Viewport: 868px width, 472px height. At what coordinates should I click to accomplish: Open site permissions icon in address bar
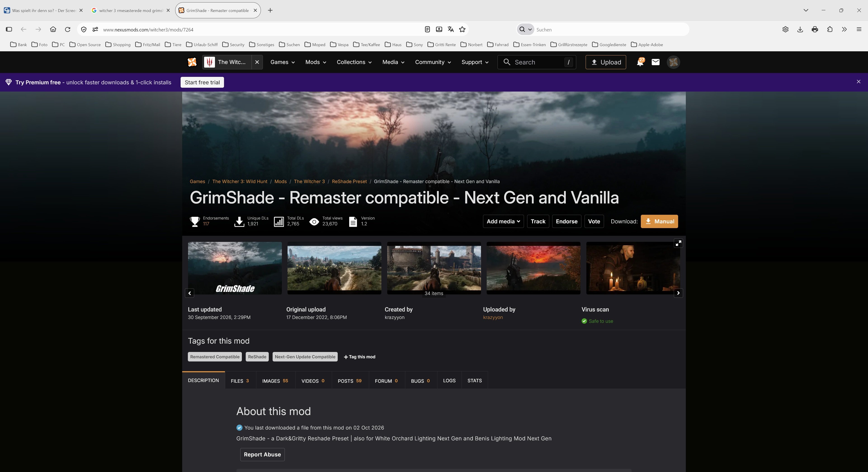pyautogui.click(x=95, y=29)
